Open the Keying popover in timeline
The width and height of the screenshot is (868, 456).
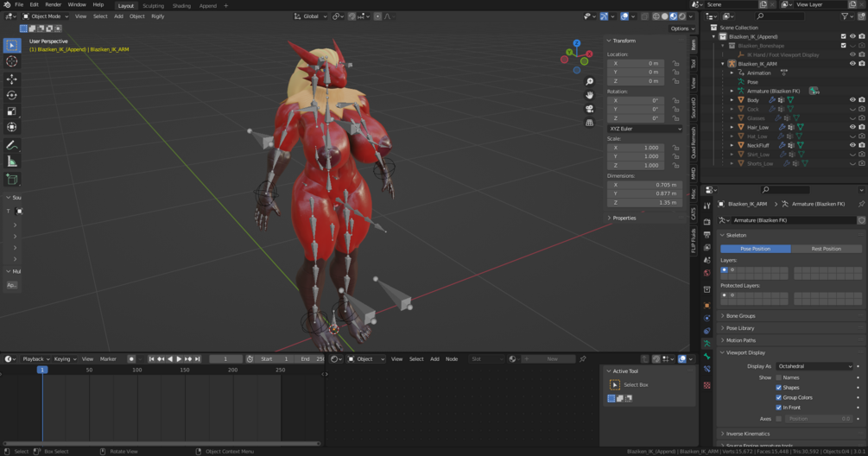[x=65, y=359]
